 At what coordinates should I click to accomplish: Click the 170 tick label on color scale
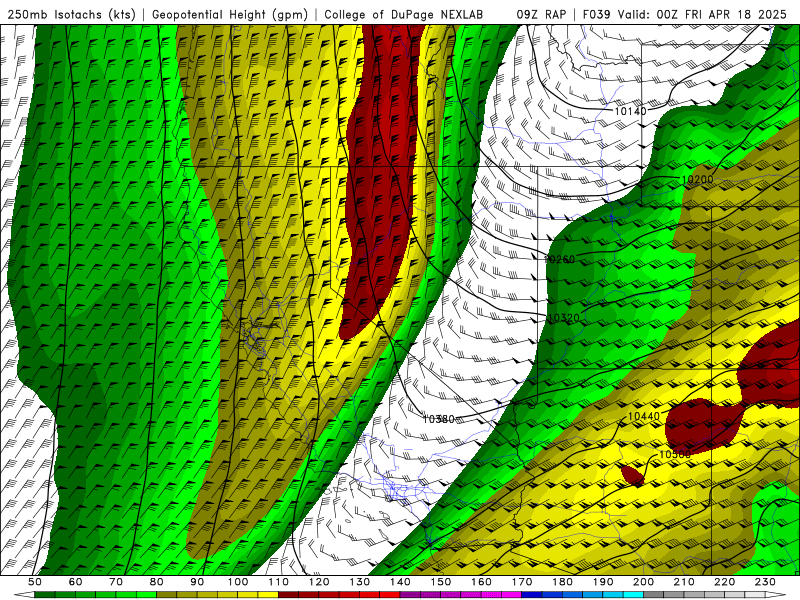522,582
